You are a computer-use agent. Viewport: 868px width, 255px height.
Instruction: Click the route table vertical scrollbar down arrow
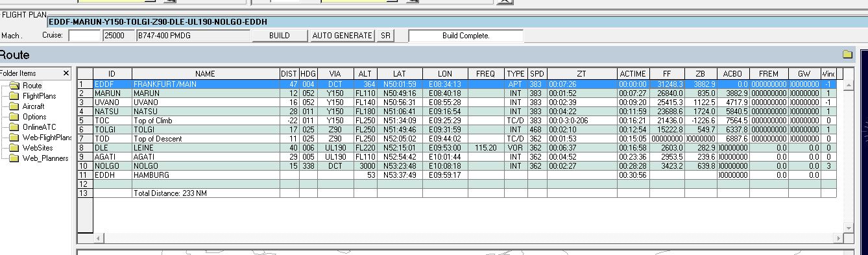click(848, 228)
